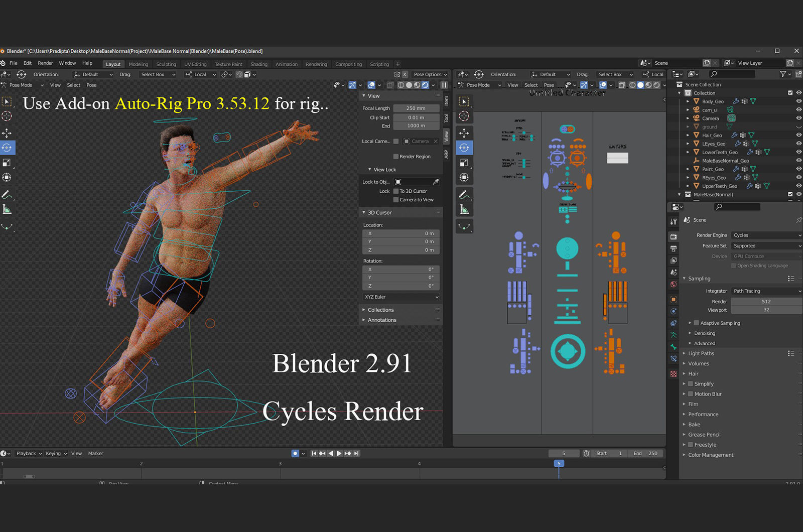803x532 pixels.
Task: Select the Move tool in right viewport toolbar
Action: pos(464,133)
